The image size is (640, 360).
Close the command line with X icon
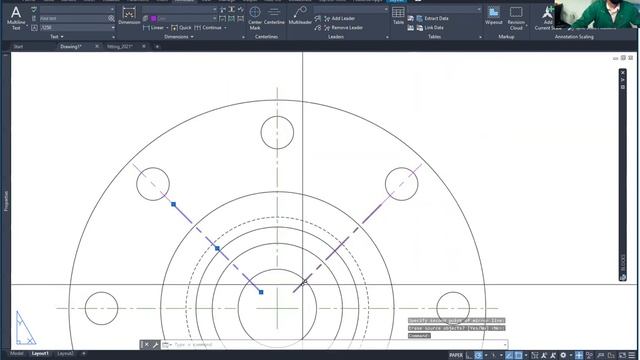(x=147, y=345)
